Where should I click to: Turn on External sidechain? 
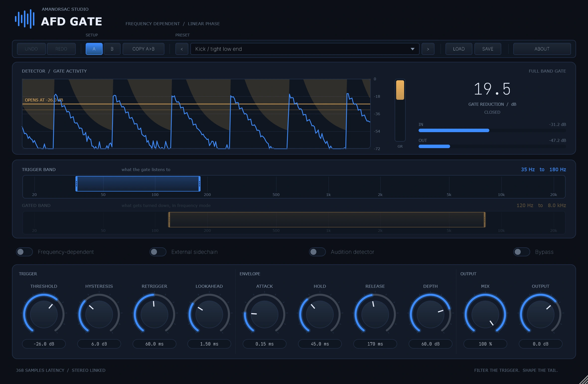(158, 252)
